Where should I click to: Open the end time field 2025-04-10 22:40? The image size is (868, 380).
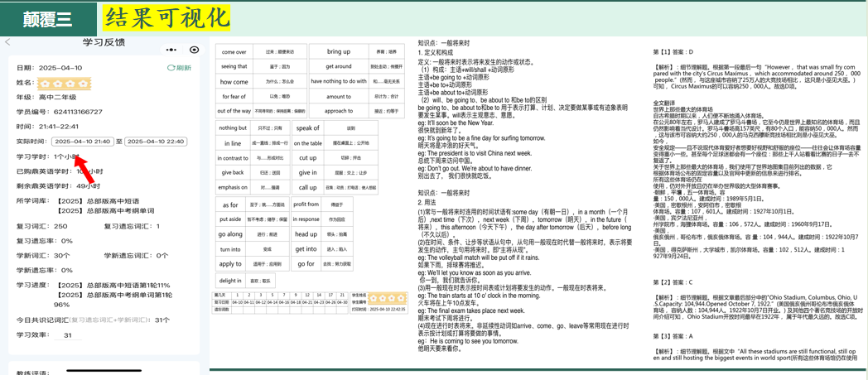(x=156, y=142)
